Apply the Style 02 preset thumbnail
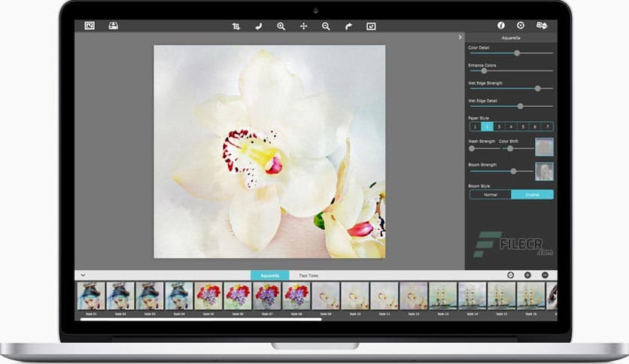Screen dimensions: 629x364 pyautogui.click(x=120, y=296)
